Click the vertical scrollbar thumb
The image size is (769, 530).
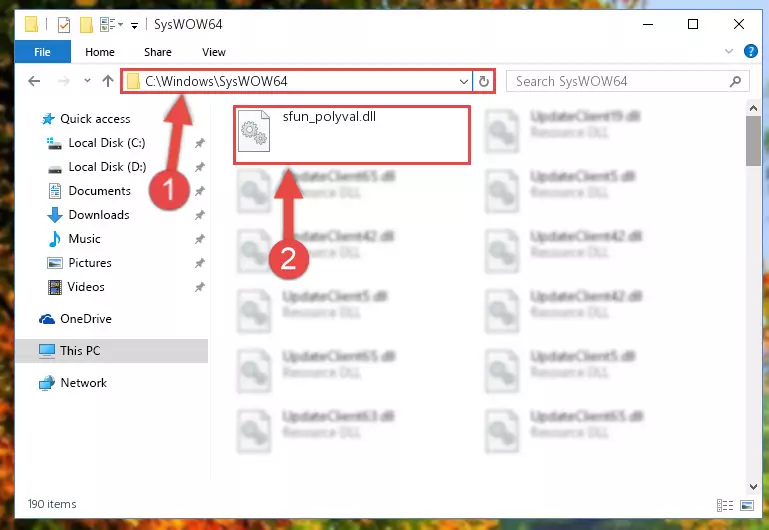click(753, 141)
